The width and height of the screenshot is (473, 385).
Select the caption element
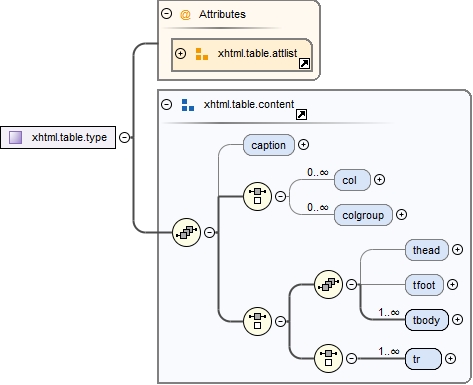click(269, 145)
